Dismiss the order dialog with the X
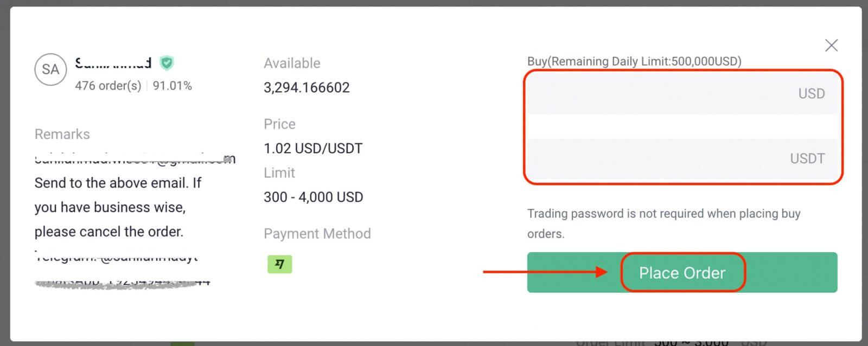The width and height of the screenshot is (868, 346). coord(831,46)
